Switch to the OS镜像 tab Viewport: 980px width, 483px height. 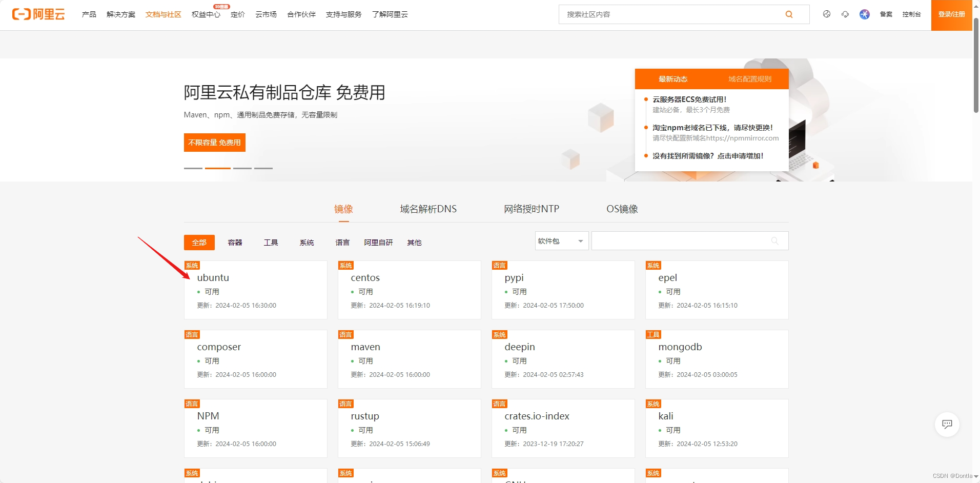tap(622, 209)
